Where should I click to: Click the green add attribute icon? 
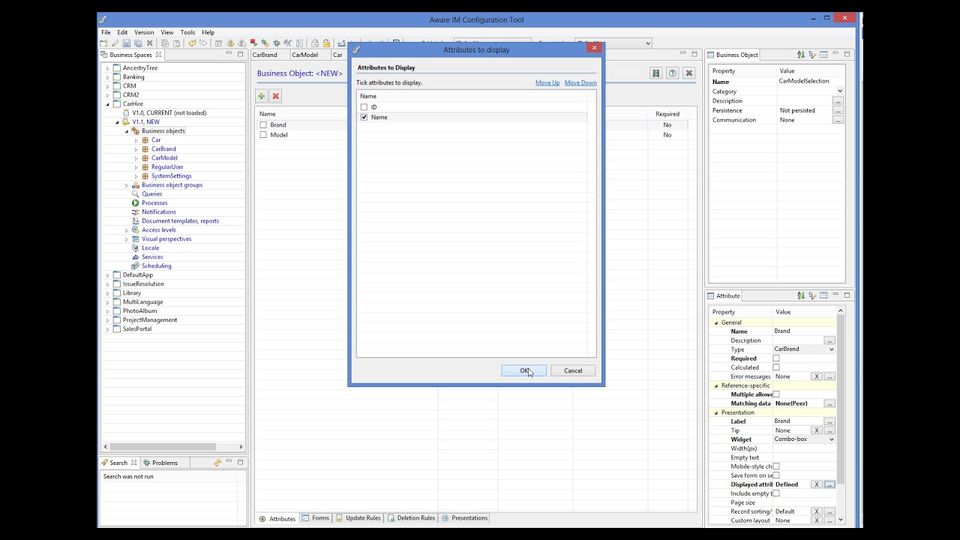[261, 96]
